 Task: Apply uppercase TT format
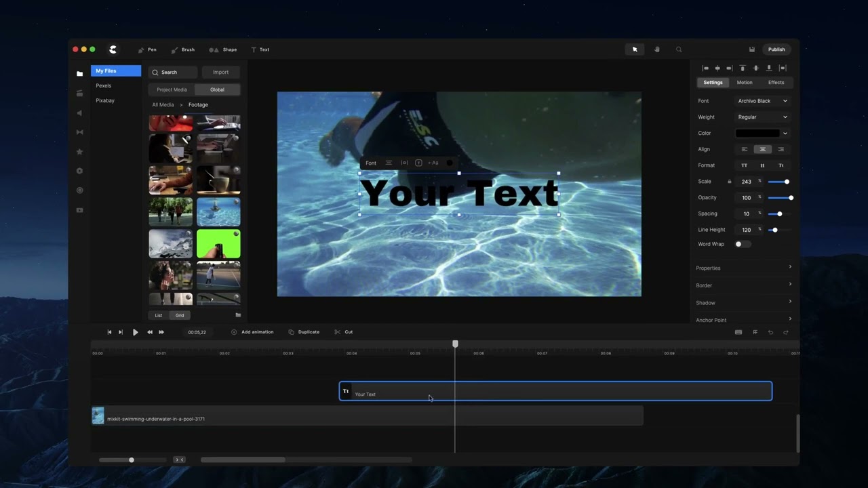pyautogui.click(x=744, y=165)
